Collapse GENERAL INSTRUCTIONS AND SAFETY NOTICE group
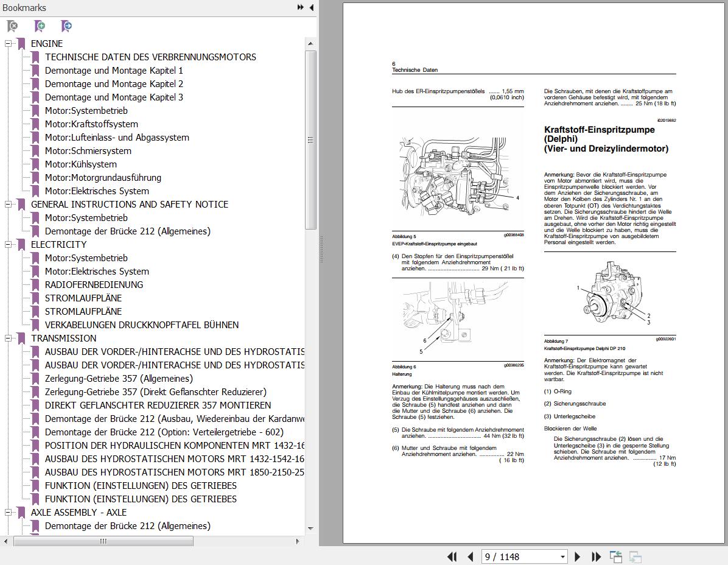 [x=8, y=205]
